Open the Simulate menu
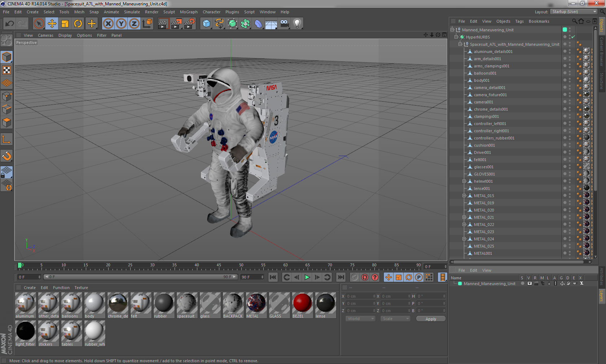Screen dimensions: 606x364 coord(132,12)
